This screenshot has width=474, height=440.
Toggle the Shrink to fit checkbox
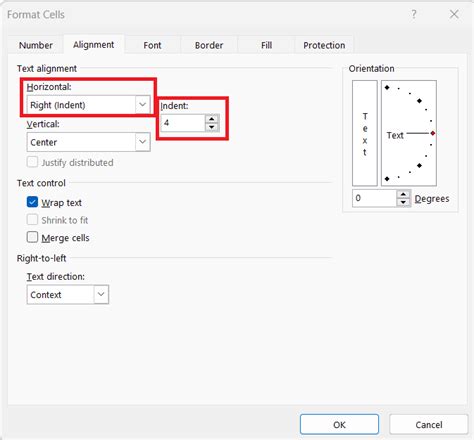32,220
